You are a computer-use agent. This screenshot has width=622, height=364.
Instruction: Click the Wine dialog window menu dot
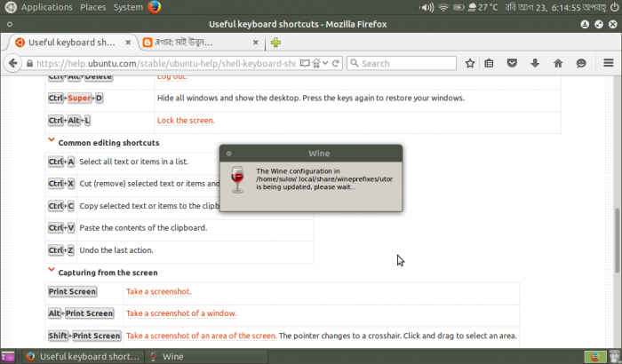[x=229, y=154]
